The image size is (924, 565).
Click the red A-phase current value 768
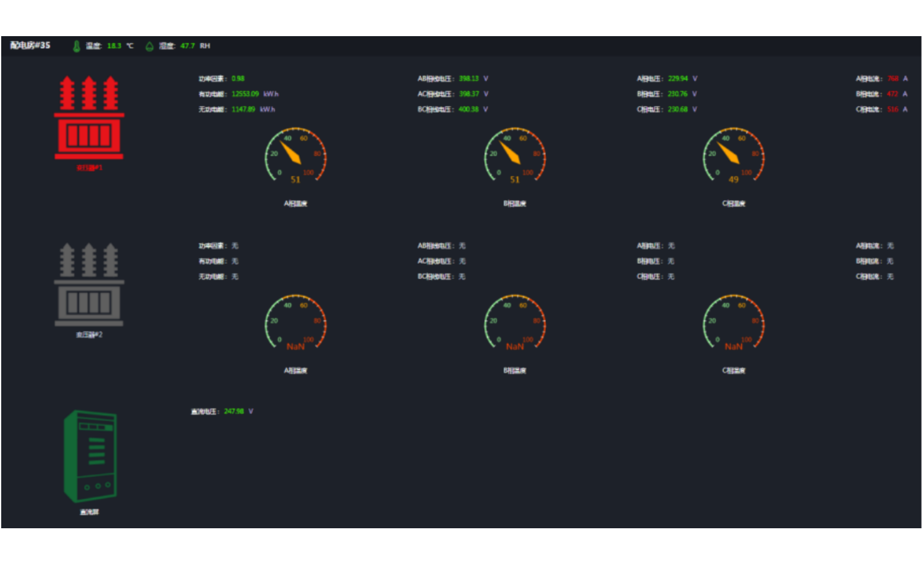(893, 79)
